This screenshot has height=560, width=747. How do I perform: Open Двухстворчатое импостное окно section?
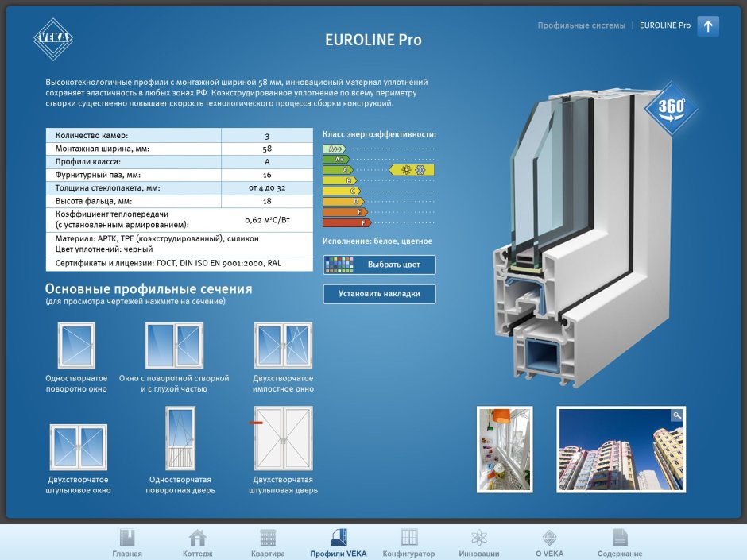[x=283, y=346]
